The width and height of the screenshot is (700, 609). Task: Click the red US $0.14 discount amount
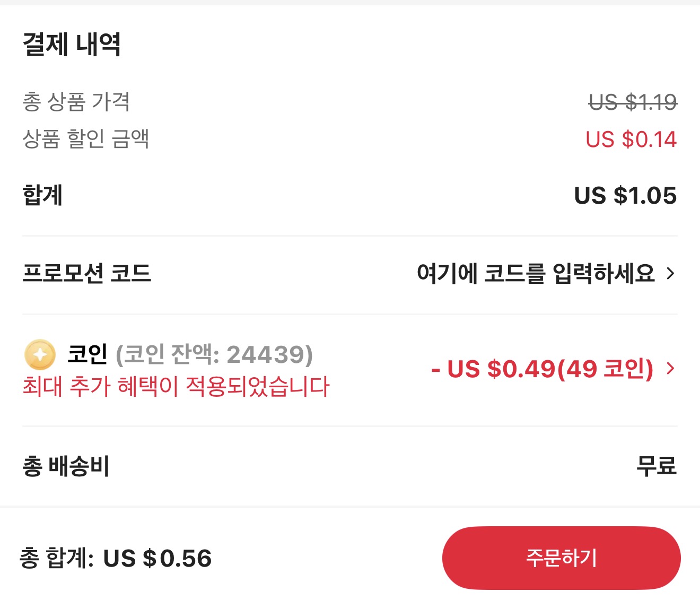[x=631, y=140]
